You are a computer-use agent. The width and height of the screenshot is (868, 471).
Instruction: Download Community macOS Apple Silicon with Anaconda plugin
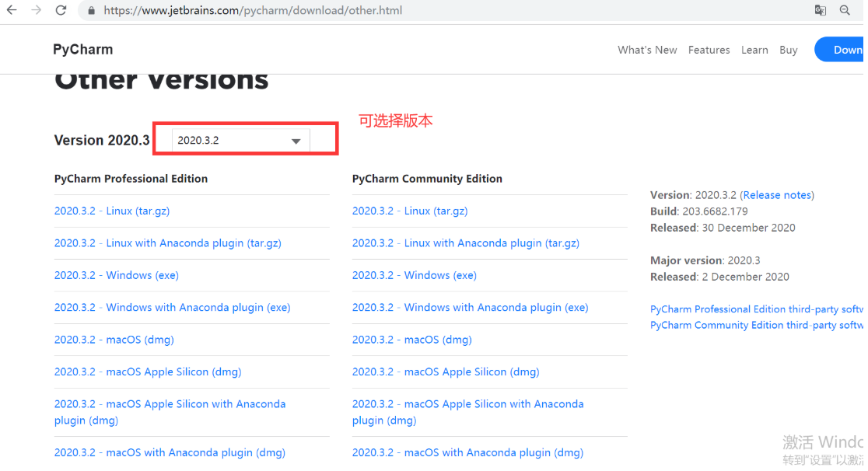[467, 412]
